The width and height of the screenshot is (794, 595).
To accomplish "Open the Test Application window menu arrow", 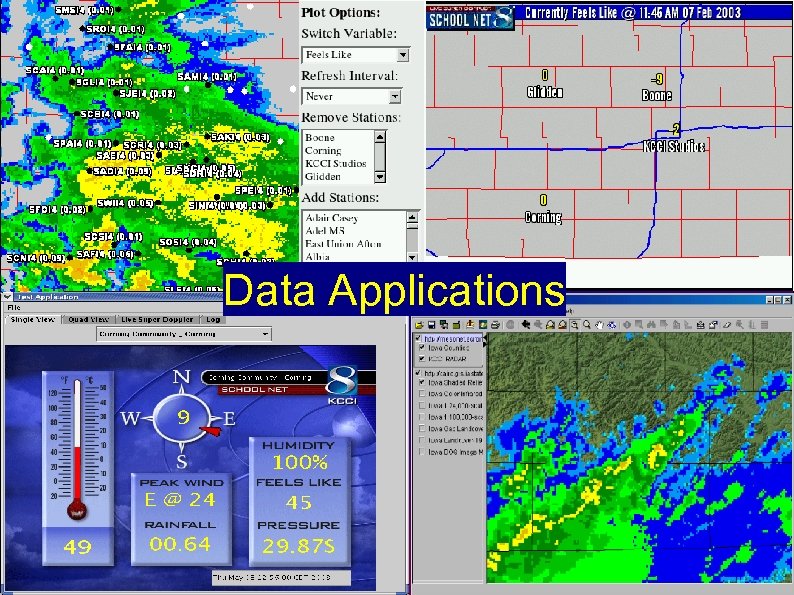I will (x=7, y=297).
